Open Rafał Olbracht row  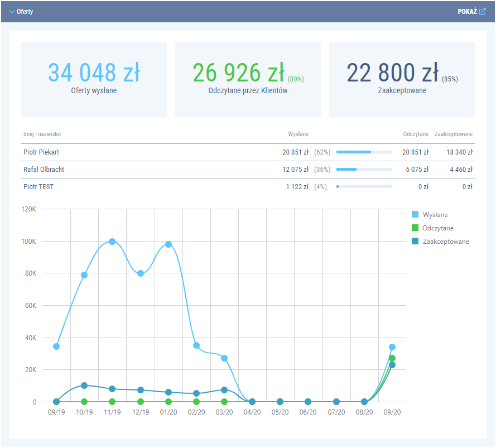47,170
